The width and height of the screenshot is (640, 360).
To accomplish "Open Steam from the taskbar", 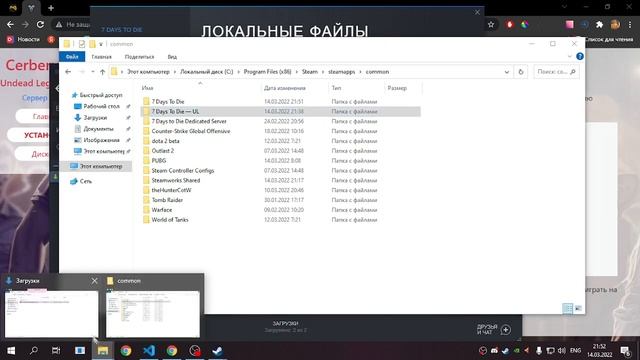I will [x=217, y=351].
